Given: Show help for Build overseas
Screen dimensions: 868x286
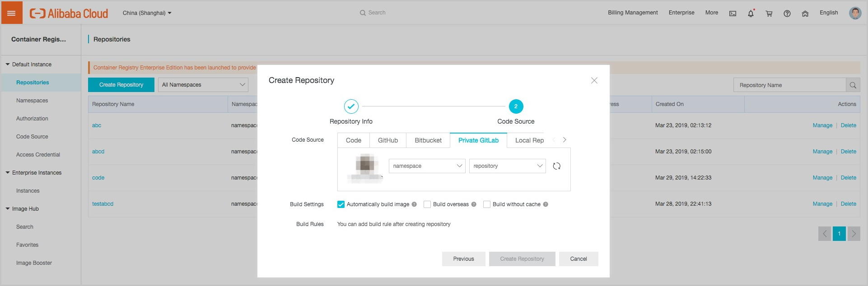Looking at the screenshot, I should click(x=473, y=204).
